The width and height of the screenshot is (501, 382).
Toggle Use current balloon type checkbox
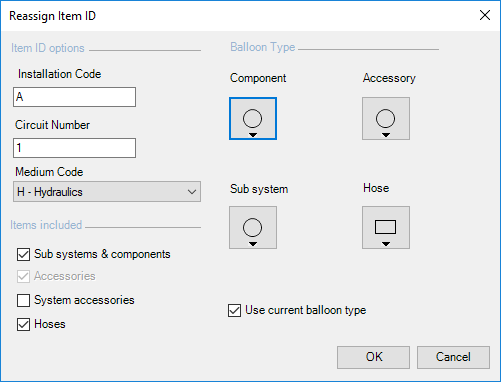(234, 310)
